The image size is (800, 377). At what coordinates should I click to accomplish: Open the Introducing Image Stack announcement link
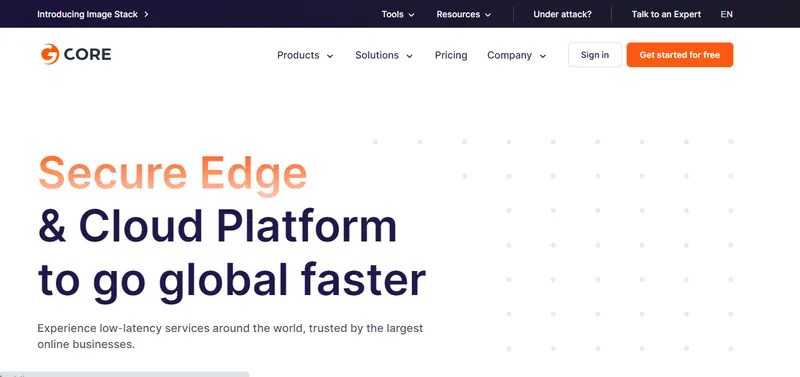tap(92, 14)
